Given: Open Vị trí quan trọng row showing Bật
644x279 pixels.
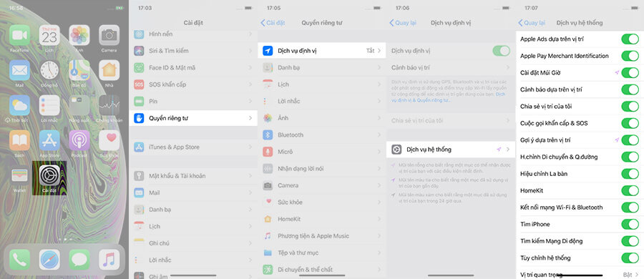Looking at the screenshot, I should pyautogui.click(x=580, y=275).
